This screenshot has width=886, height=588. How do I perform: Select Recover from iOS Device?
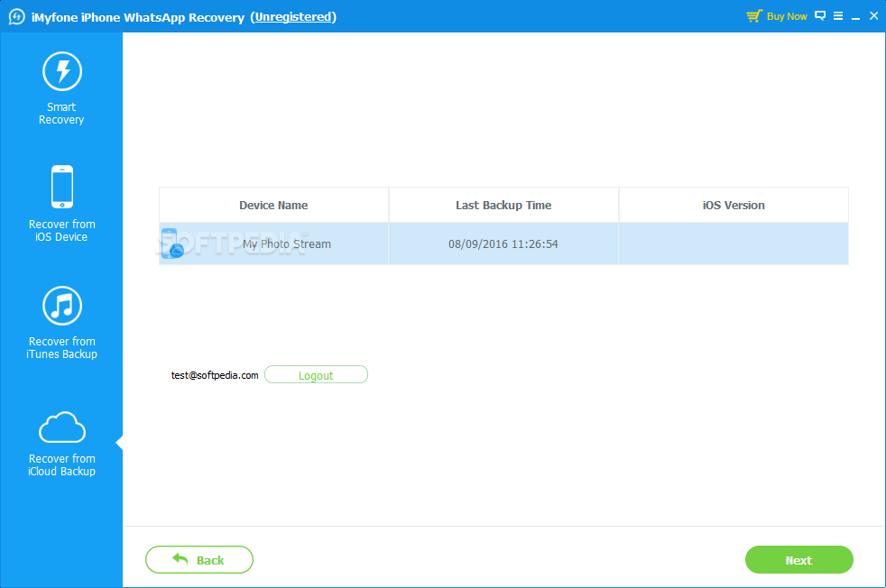tap(61, 203)
